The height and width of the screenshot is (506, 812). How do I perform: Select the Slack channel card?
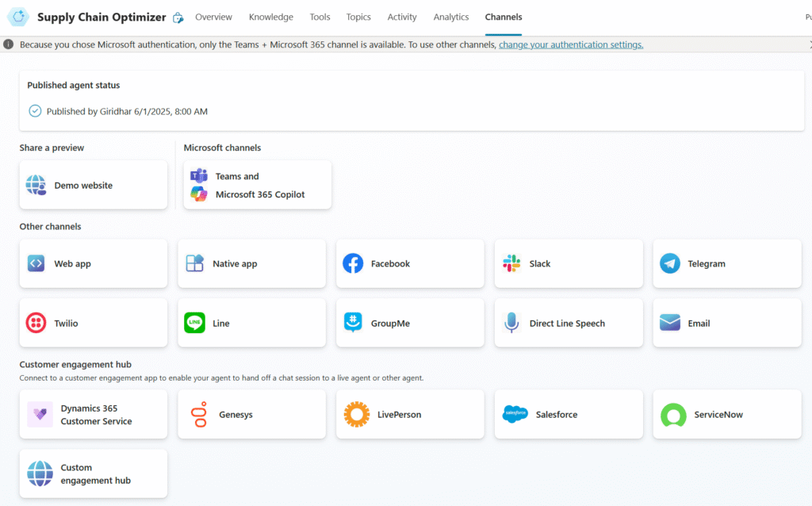[569, 263]
